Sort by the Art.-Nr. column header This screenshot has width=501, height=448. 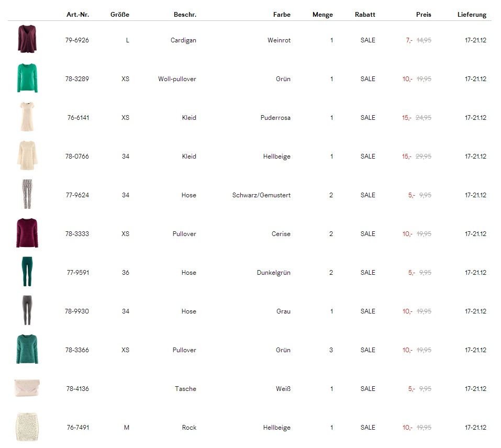[77, 15]
